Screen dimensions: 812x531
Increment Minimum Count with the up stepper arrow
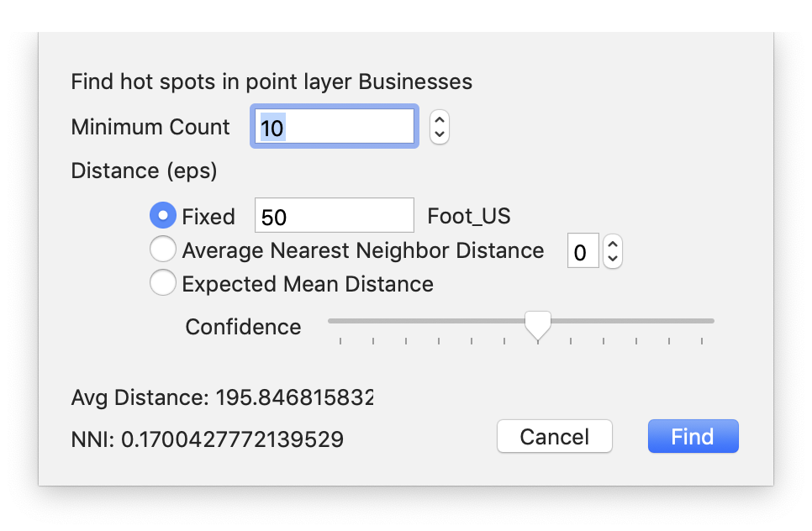click(x=440, y=120)
